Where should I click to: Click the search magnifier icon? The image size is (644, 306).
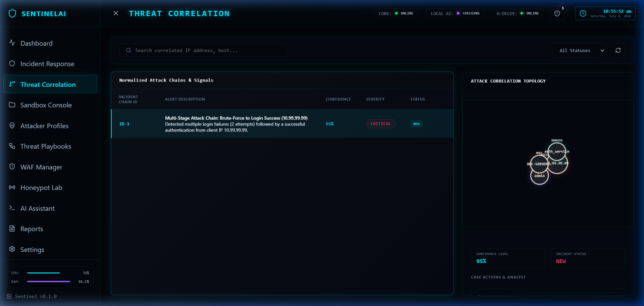click(x=128, y=50)
